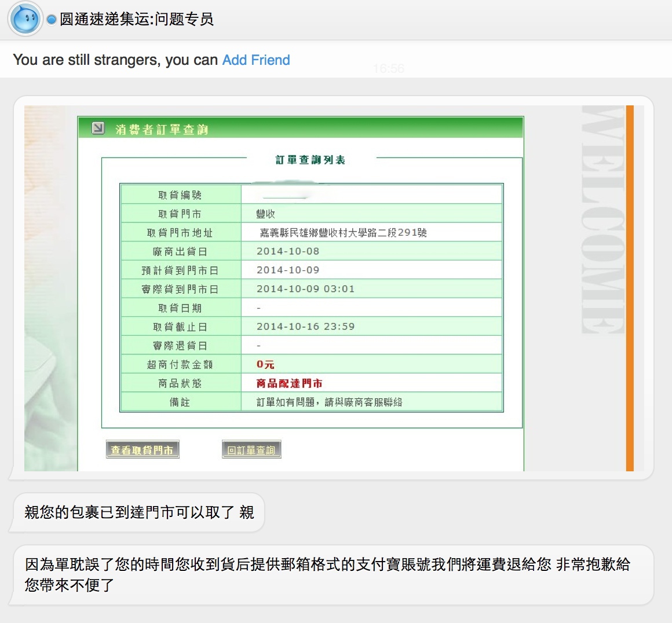Click the ship date 2014-10-08
This screenshot has width=672, height=623.
[x=288, y=251]
